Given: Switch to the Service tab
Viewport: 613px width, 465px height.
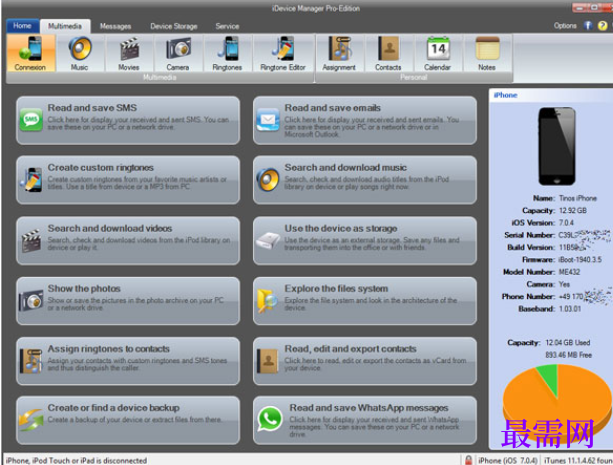Looking at the screenshot, I should click(227, 26).
